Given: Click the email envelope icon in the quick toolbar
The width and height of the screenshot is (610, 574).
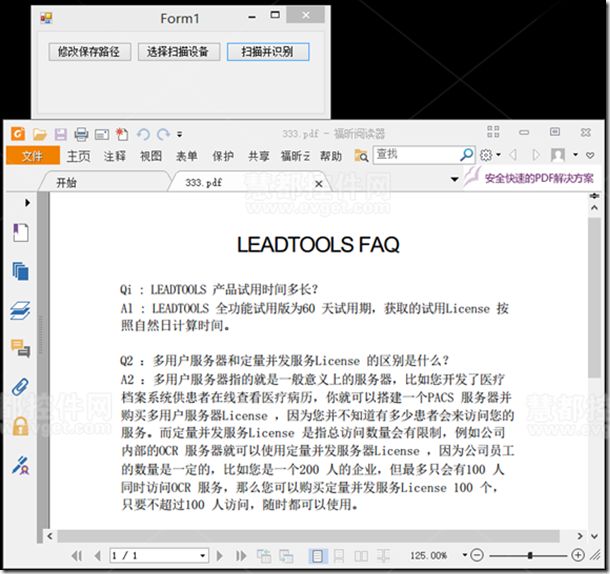Looking at the screenshot, I should coord(102,135).
